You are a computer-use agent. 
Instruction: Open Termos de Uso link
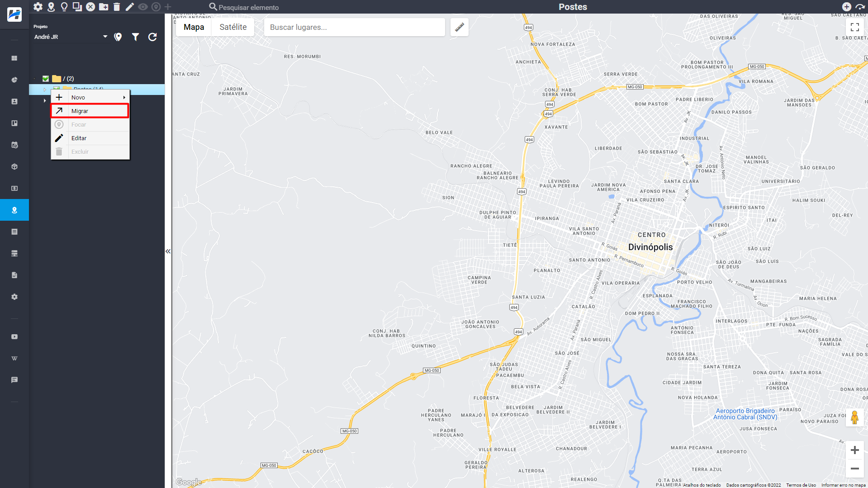tap(801, 485)
